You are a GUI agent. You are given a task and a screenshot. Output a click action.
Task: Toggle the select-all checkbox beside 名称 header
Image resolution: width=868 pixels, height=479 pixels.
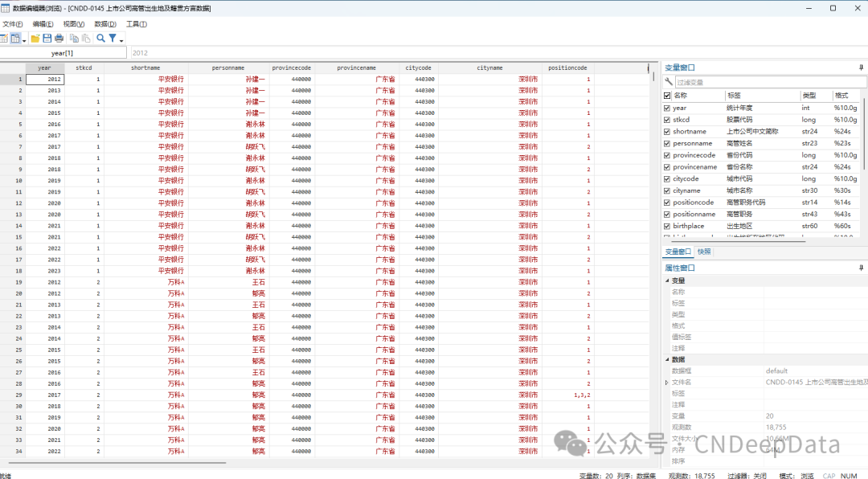coord(667,96)
